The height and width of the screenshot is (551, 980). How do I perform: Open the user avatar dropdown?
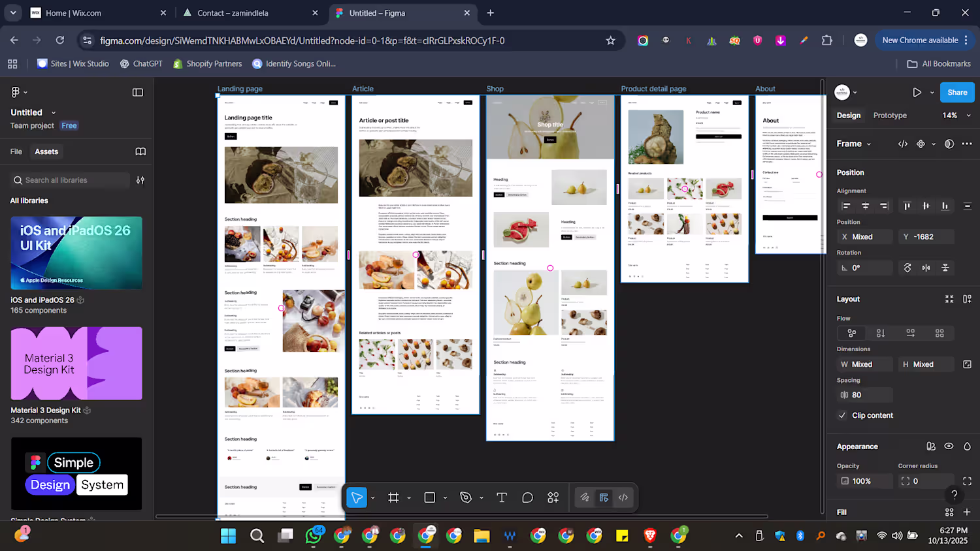[846, 92]
